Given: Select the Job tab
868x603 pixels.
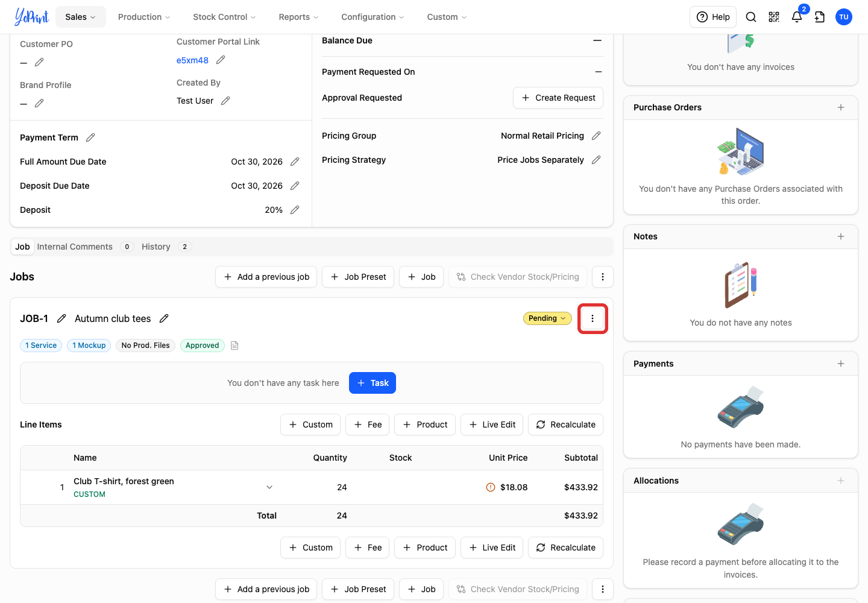Looking at the screenshot, I should [22, 247].
